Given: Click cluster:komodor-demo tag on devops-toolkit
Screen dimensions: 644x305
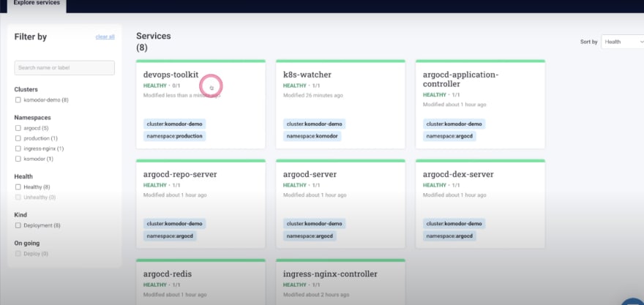Looking at the screenshot, I should point(175,124).
